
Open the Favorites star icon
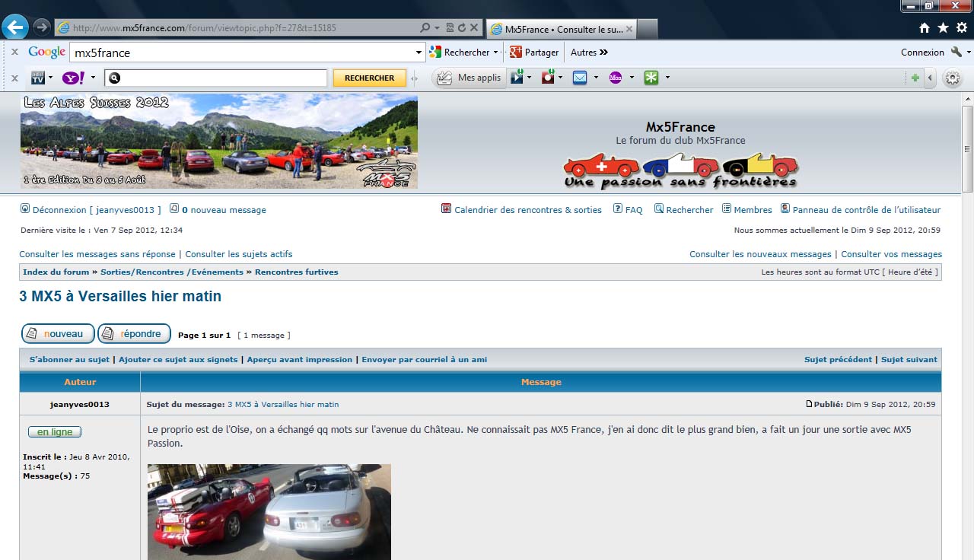click(943, 27)
